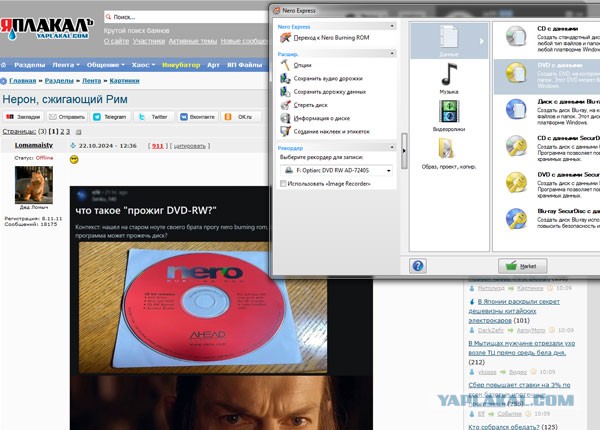Screen dimensions: 600x430
Task: Collapse the Расшир. section
Action: pyautogui.click(x=392, y=54)
